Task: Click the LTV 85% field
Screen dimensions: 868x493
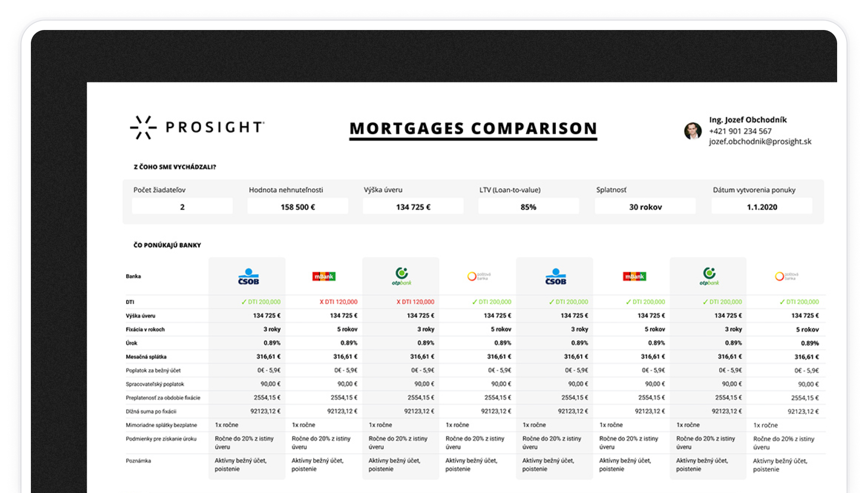Action: (x=528, y=207)
